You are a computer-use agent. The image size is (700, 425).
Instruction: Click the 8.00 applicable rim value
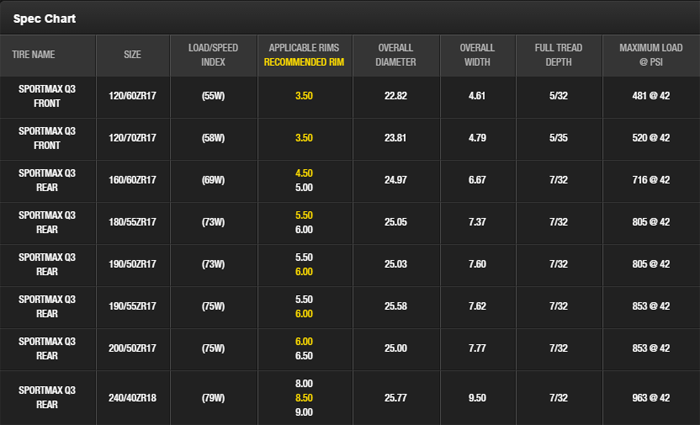click(x=304, y=383)
